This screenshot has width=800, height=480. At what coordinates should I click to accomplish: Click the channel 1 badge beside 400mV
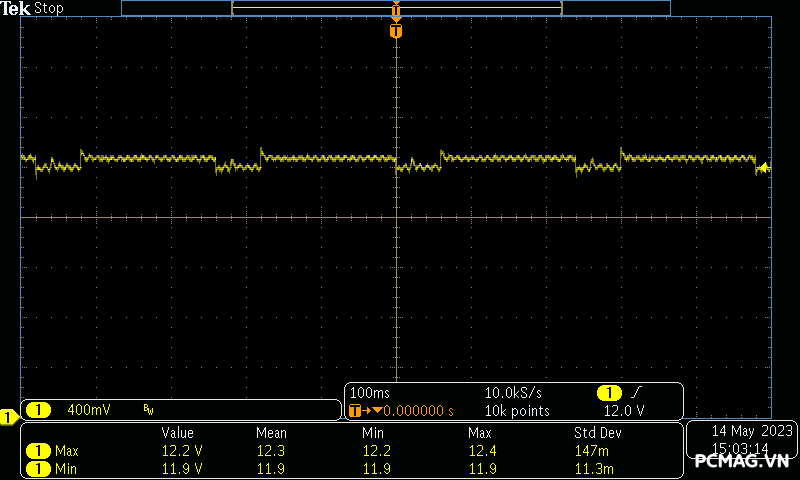coord(38,410)
